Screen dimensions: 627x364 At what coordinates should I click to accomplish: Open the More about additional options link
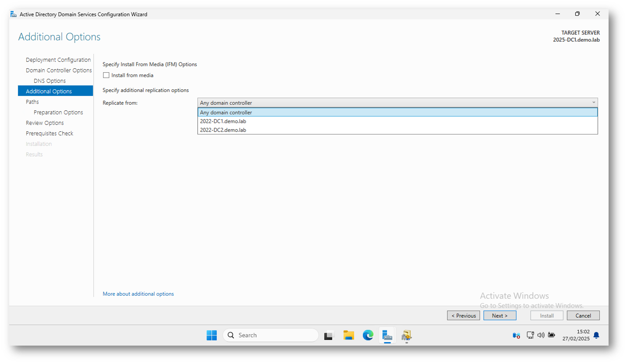coord(138,294)
